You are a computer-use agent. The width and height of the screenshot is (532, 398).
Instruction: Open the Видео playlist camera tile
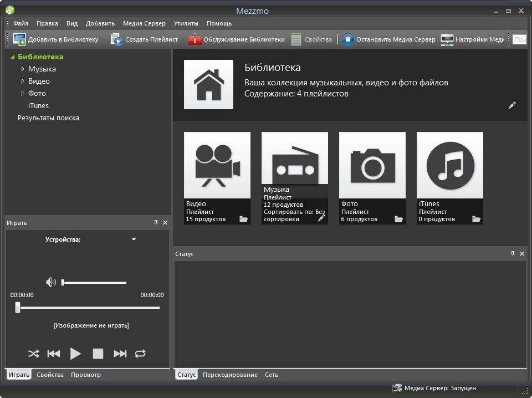(217, 165)
